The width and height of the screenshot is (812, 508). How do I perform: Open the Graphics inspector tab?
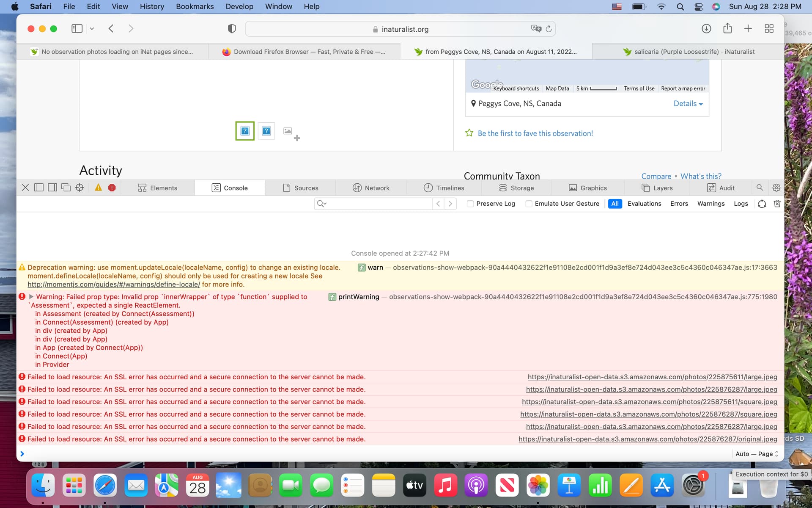pos(587,188)
